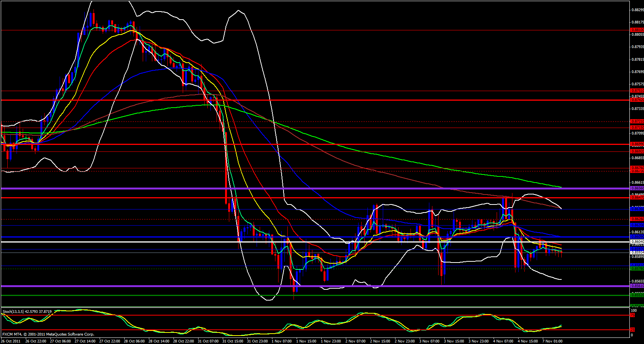The height and width of the screenshot is (344, 644).
Task: Click the purple 0.85610 price label
Action: [637, 286]
